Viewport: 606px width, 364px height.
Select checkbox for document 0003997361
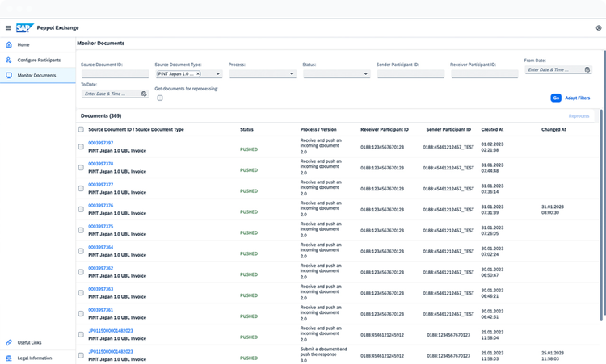click(81, 313)
